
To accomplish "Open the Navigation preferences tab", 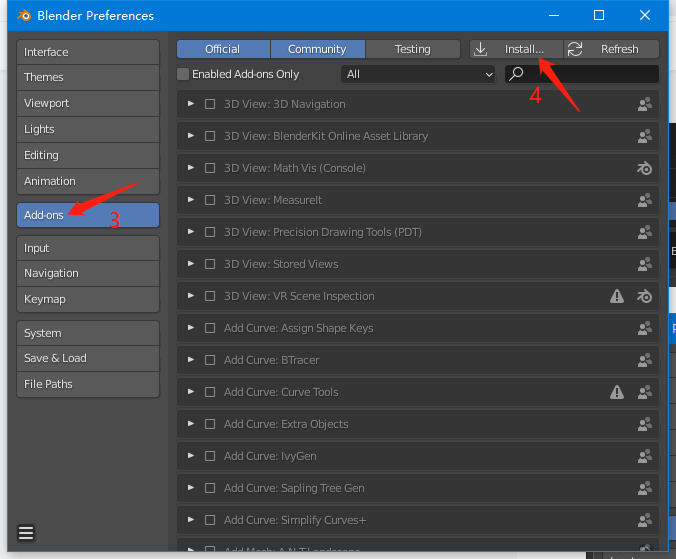I will [x=88, y=274].
